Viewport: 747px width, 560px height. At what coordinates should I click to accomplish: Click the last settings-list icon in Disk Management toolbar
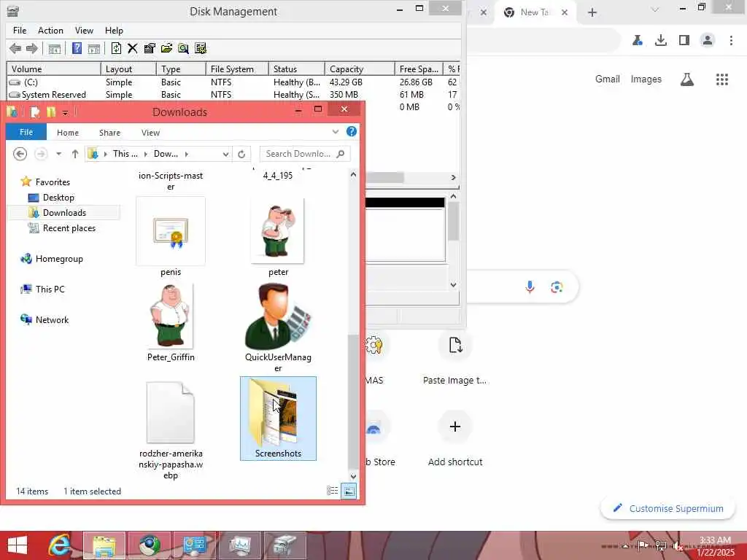201,48
